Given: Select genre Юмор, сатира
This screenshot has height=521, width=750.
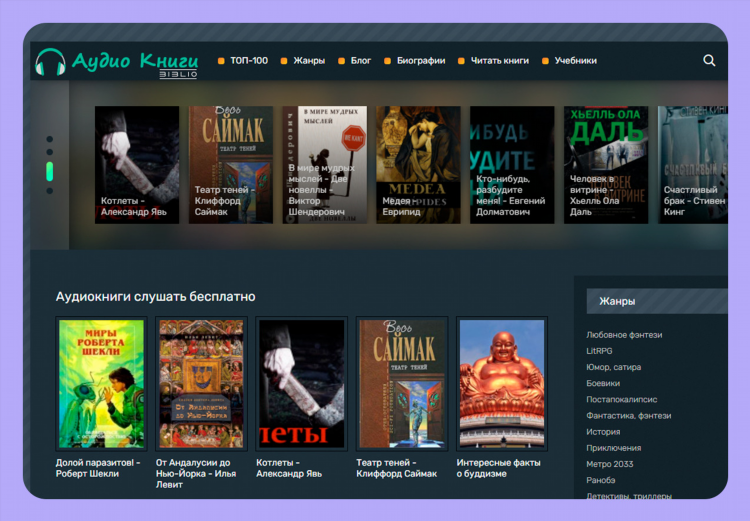Looking at the screenshot, I should [614, 367].
